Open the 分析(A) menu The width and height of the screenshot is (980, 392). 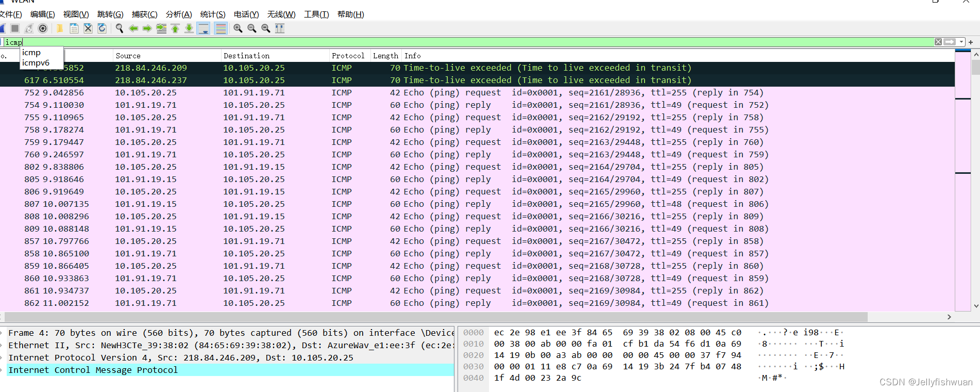[x=179, y=14]
